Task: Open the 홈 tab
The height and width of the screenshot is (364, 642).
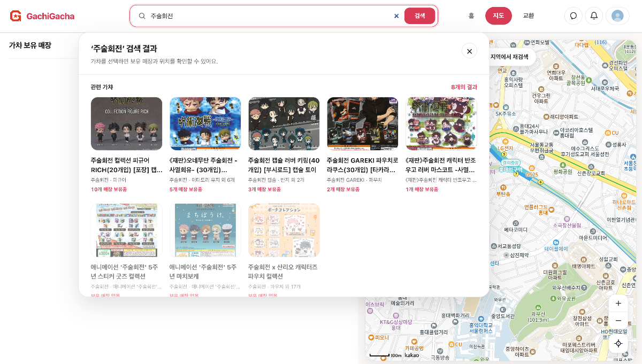Action: coord(471,16)
